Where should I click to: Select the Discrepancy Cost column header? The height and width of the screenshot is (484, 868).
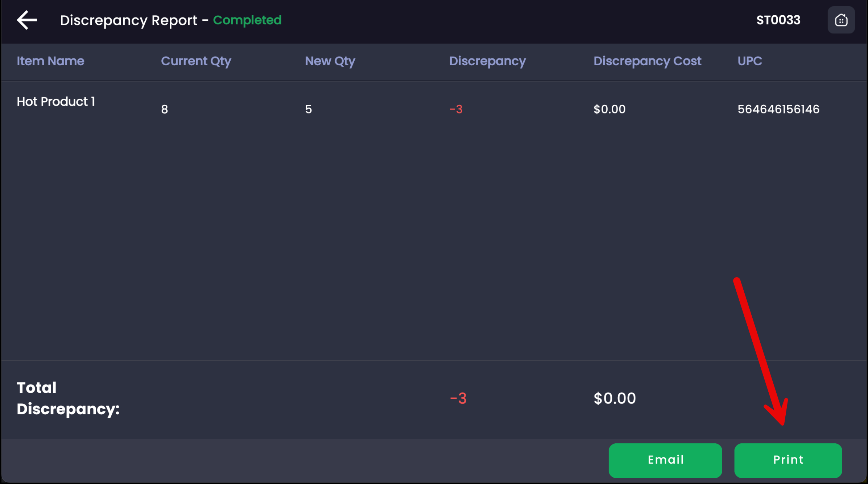(647, 61)
